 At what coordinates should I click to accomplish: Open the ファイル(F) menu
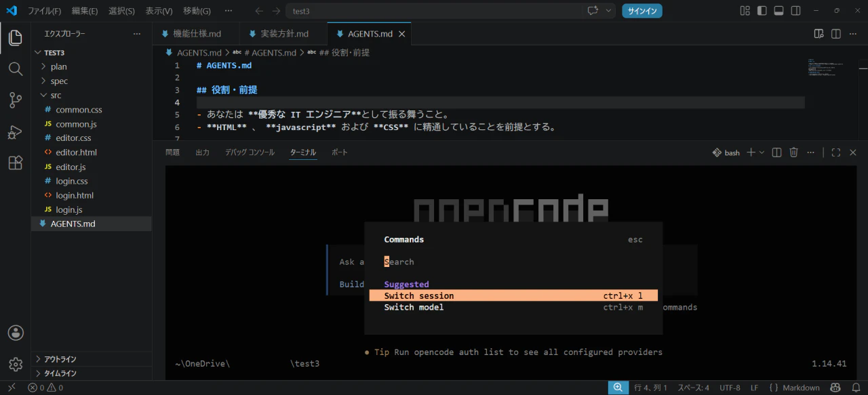point(45,11)
